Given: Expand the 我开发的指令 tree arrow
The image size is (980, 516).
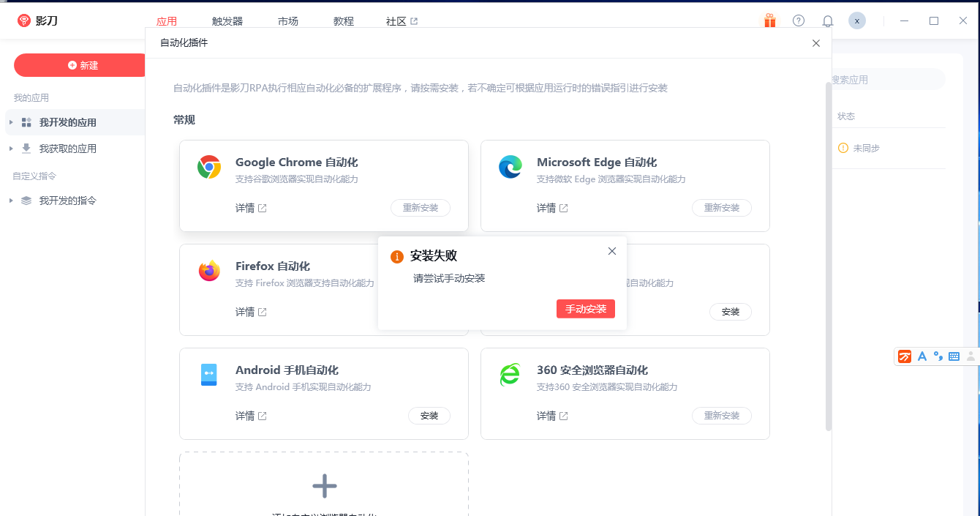Looking at the screenshot, I should click(x=11, y=201).
